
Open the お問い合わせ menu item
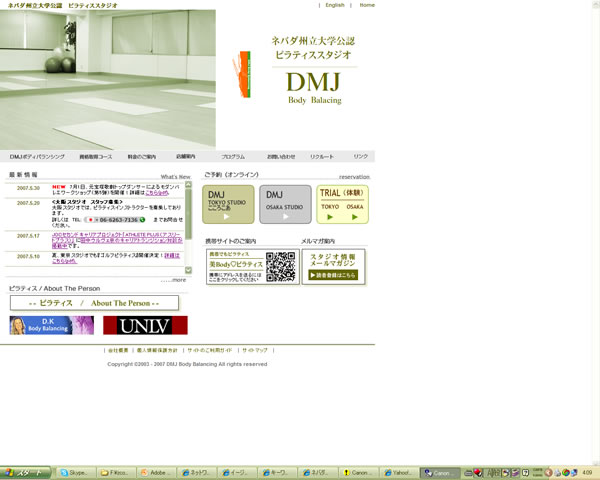point(281,157)
